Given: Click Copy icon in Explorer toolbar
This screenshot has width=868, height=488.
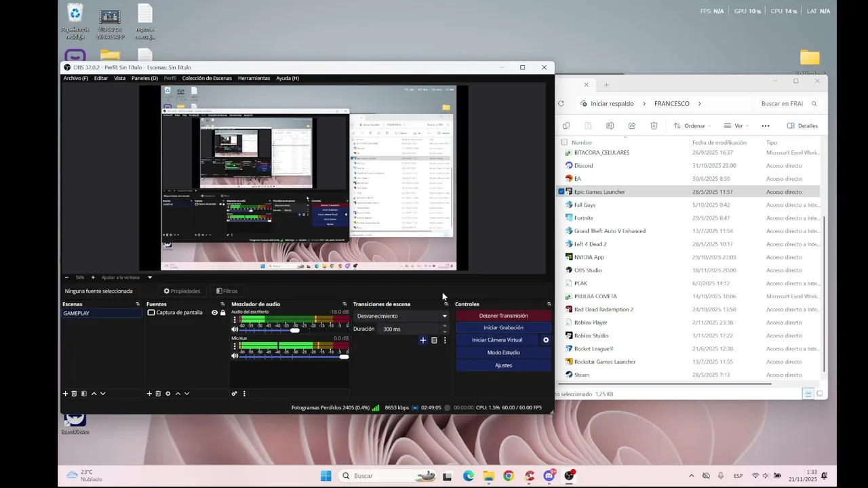Looking at the screenshot, I should (x=566, y=126).
